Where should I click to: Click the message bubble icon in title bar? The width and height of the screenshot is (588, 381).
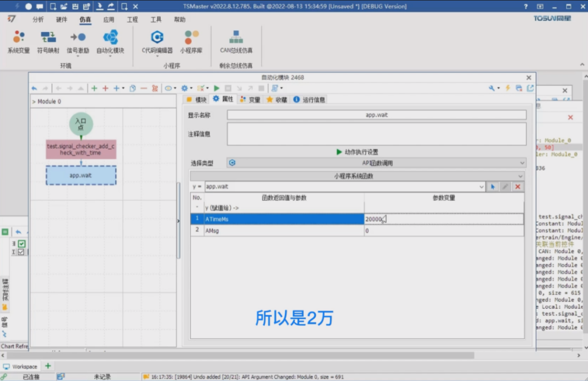[x=40, y=6]
